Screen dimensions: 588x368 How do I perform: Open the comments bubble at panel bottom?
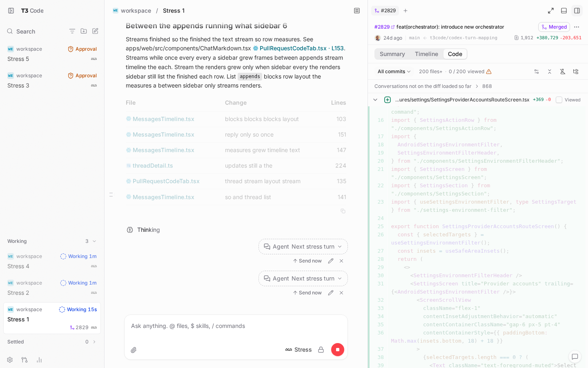pyautogui.click(x=575, y=357)
